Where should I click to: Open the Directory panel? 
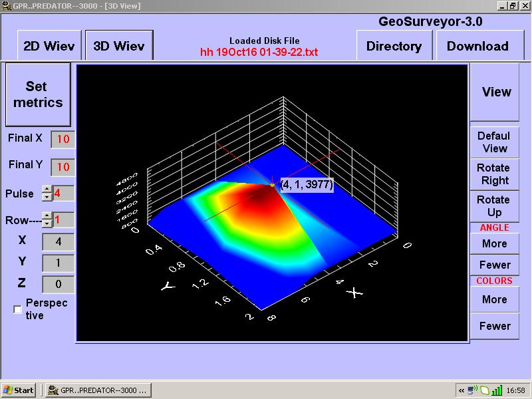click(x=394, y=45)
